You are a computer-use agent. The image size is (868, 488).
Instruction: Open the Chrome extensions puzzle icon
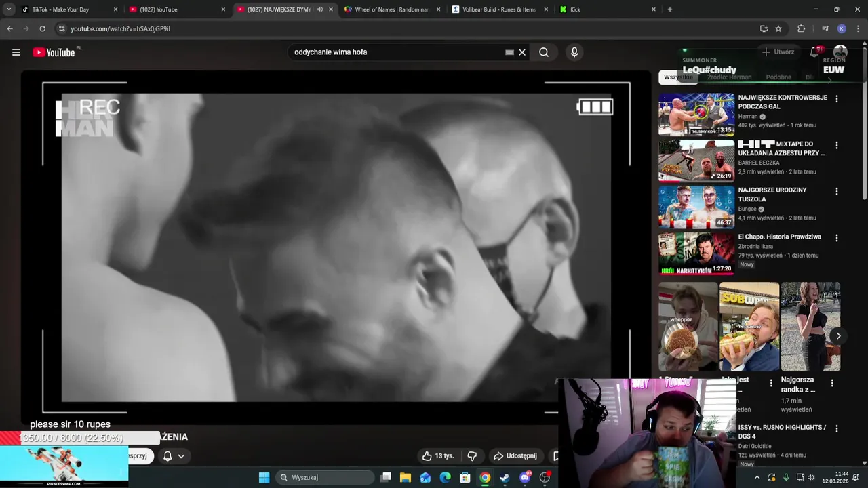click(801, 28)
